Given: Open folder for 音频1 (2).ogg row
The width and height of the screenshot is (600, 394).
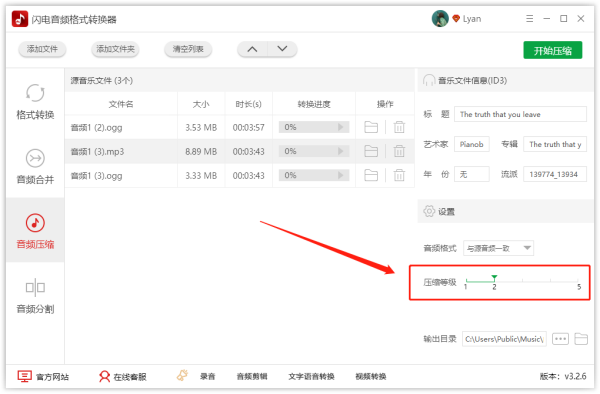Looking at the screenshot, I should pyautogui.click(x=371, y=127).
